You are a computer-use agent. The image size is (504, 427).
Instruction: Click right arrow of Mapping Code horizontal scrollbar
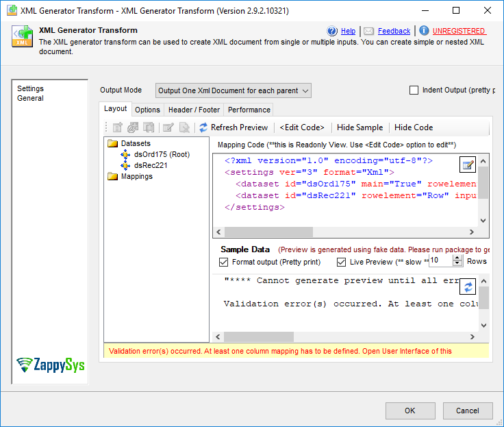point(472,232)
